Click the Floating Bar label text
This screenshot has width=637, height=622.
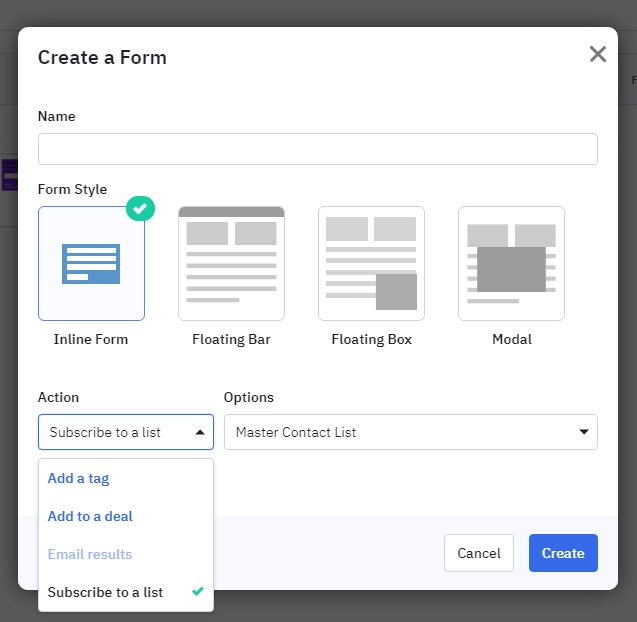click(231, 339)
